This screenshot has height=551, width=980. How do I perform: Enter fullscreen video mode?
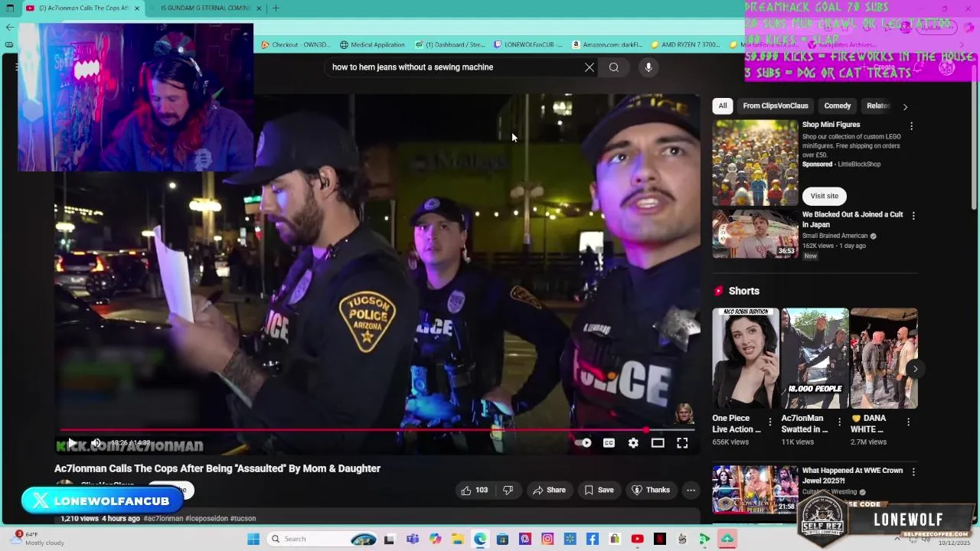[x=682, y=443]
